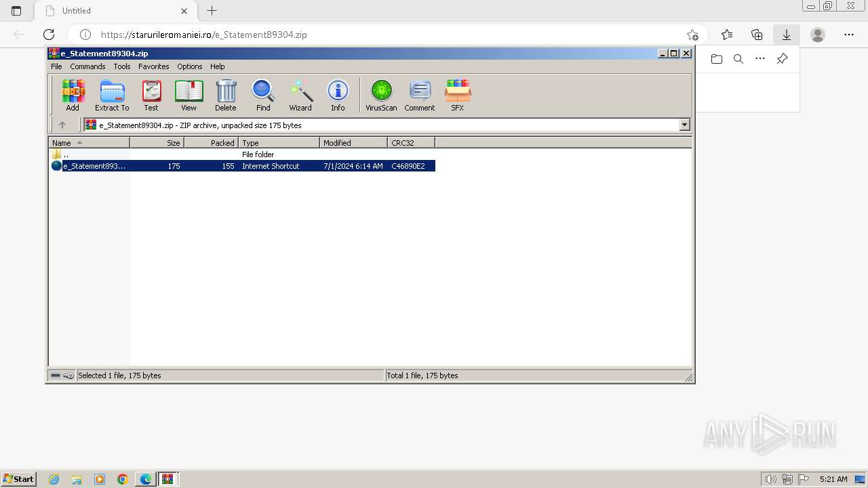
Task: Add an archive Comment
Action: 420,95
